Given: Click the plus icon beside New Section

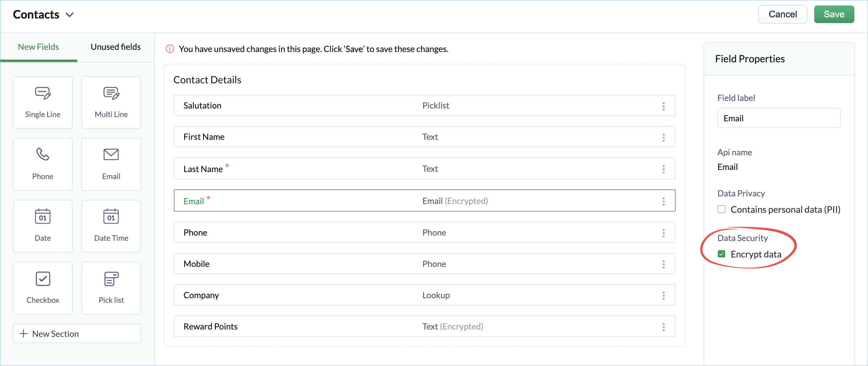Looking at the screenshot, I should tap(23, 334).
